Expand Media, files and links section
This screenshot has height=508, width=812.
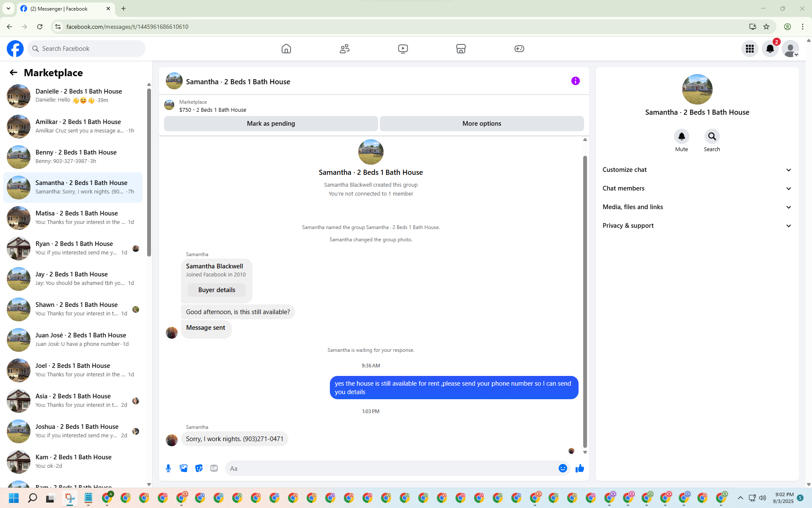coord(697,207)
